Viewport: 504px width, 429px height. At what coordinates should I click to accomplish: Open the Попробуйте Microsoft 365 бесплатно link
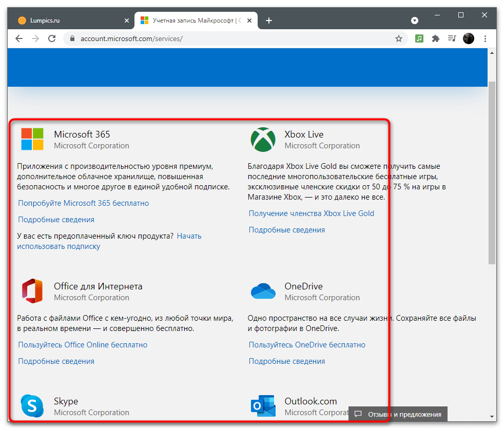(84, 203)
